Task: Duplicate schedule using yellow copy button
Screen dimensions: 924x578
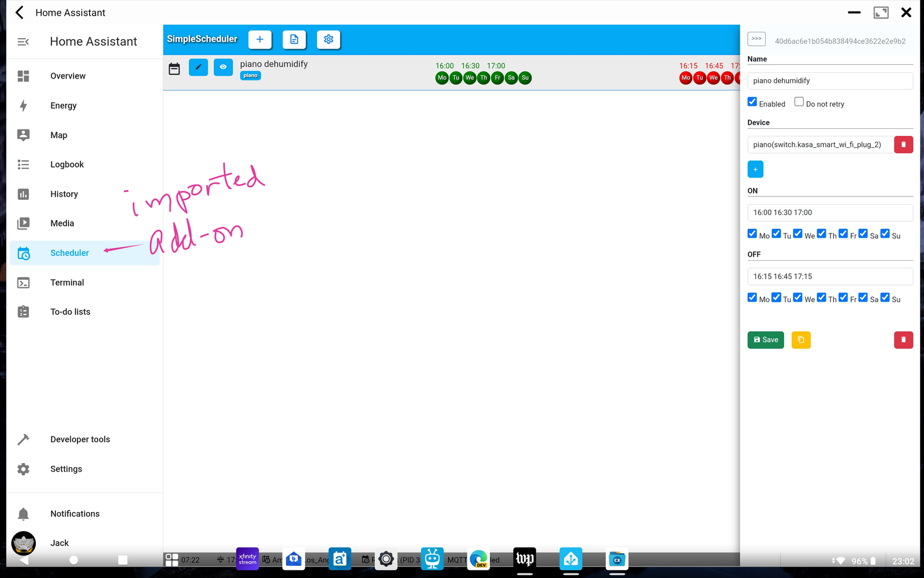Action: tap(801, 340)
